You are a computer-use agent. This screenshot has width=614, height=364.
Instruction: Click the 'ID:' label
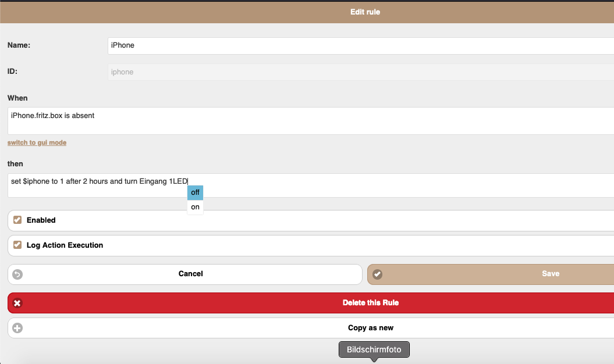click(12, 72)
